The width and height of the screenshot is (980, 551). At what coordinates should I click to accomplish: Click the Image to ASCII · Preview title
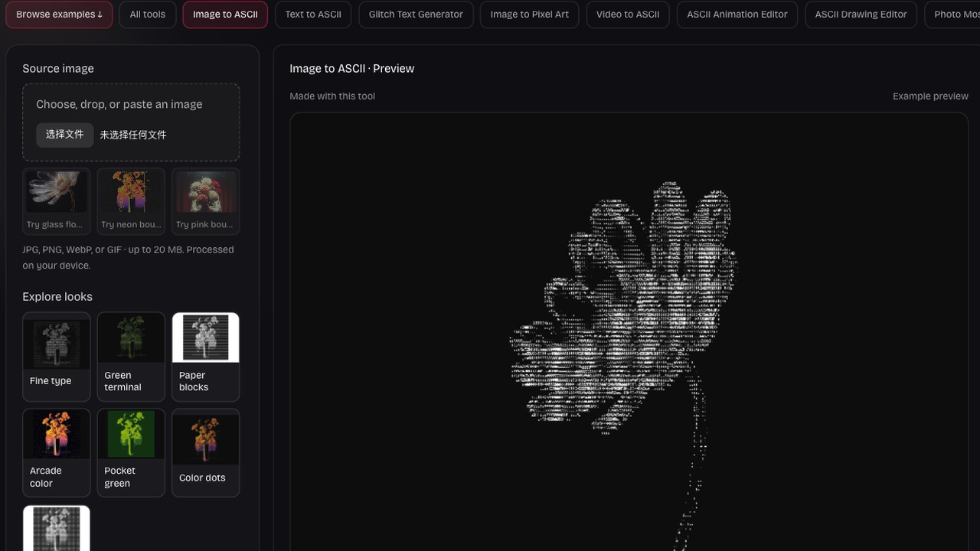352,69
